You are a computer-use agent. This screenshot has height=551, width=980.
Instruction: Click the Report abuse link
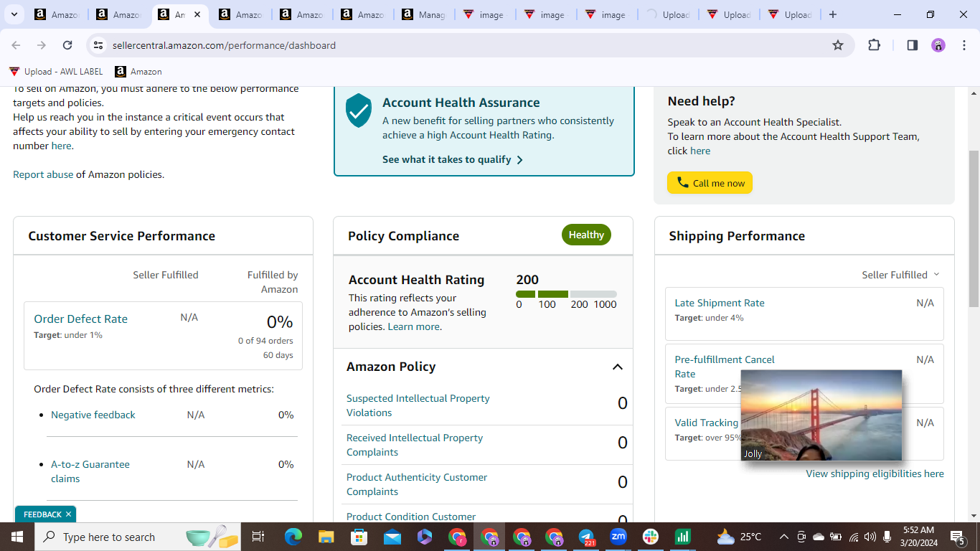tap(43, 174)
